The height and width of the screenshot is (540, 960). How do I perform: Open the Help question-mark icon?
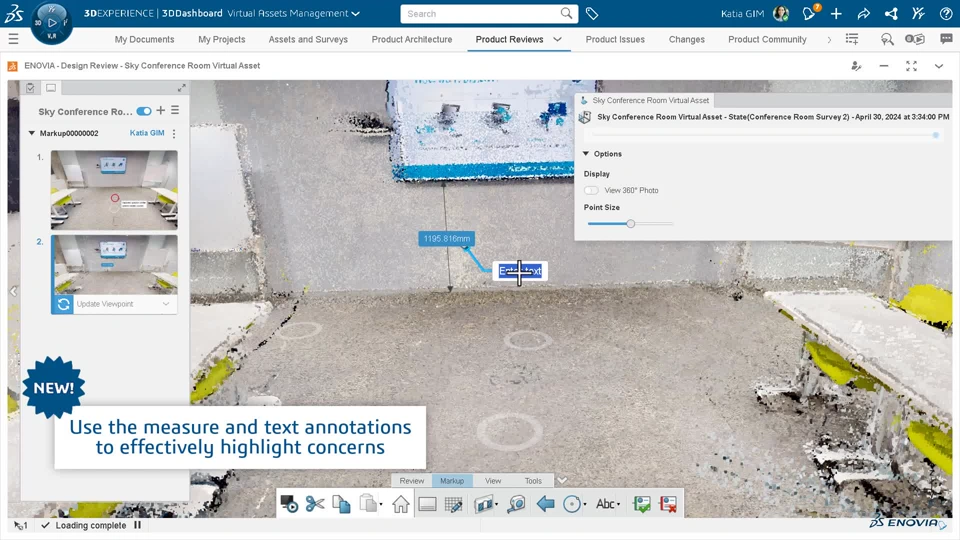[x=945, y=13]
